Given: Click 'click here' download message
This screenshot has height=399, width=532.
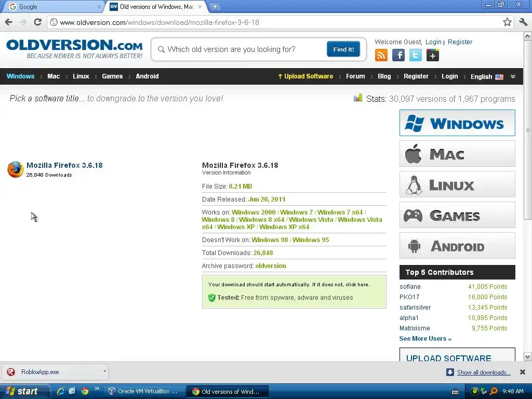Looking at the screenshot, I should [356, 285].
